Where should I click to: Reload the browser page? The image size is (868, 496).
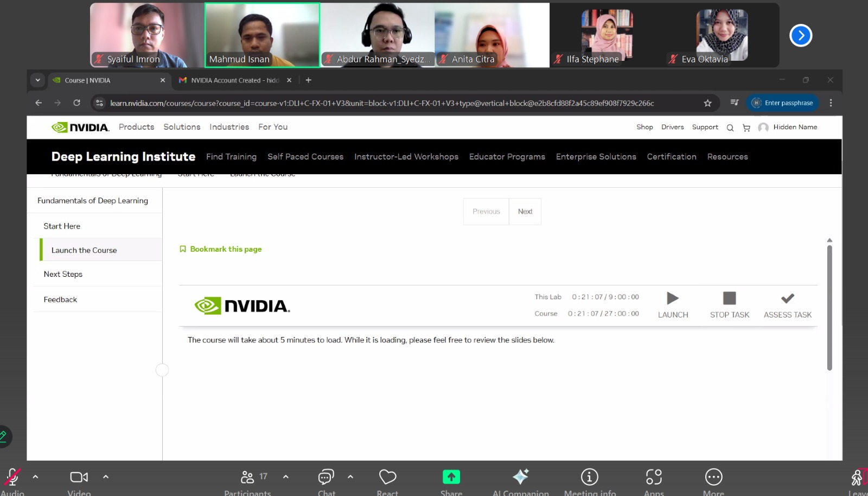77,103
